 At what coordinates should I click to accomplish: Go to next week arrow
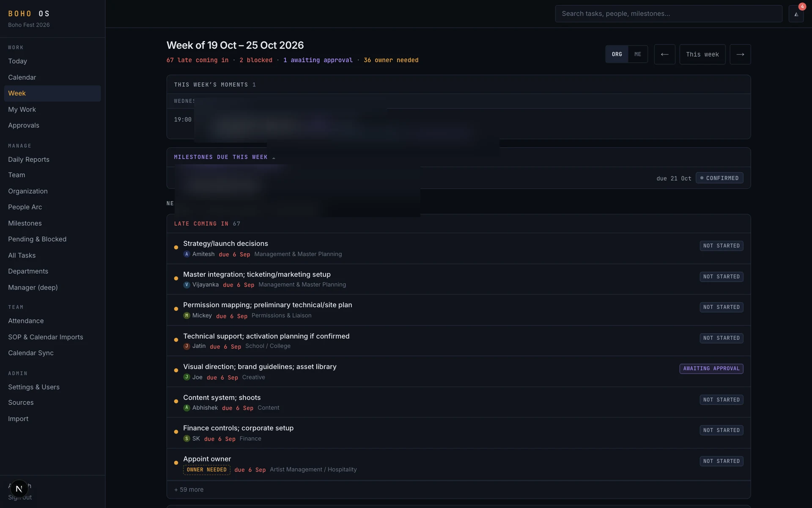click(x=740, y=54)
